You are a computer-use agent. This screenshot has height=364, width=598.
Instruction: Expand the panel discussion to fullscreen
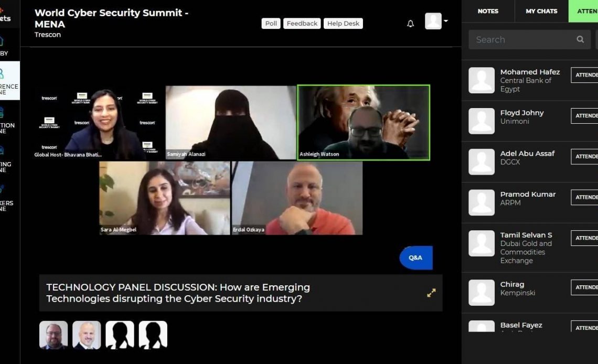(x=431, y=293)
